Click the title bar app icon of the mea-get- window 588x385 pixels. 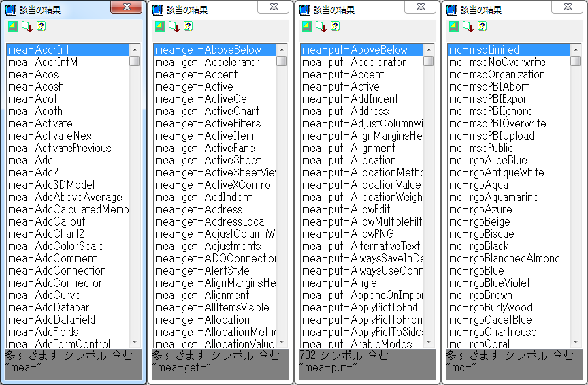[158, 10]
